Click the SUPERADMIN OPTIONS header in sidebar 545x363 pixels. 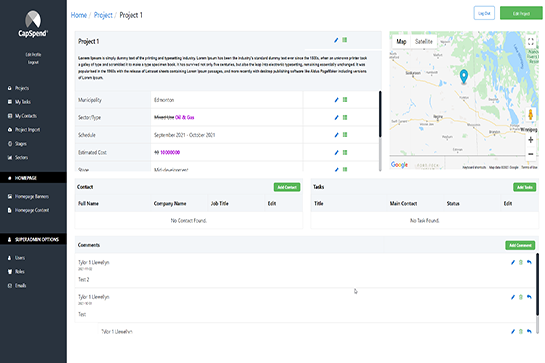coord(33,239)
